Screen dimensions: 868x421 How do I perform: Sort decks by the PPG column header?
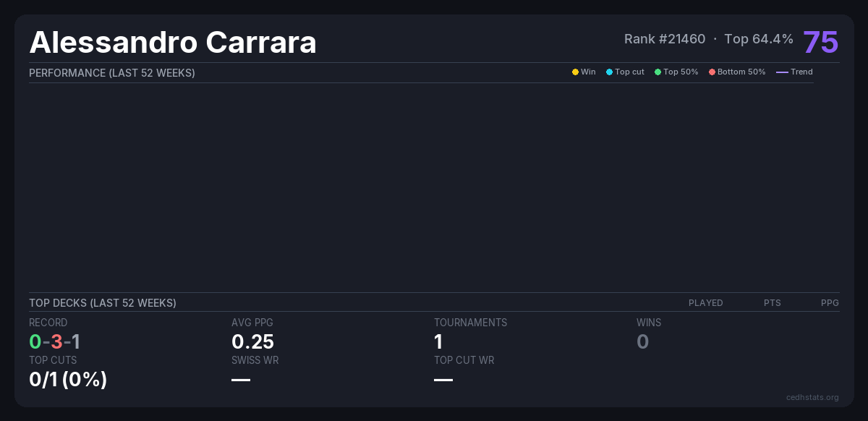tap(830, 303)
